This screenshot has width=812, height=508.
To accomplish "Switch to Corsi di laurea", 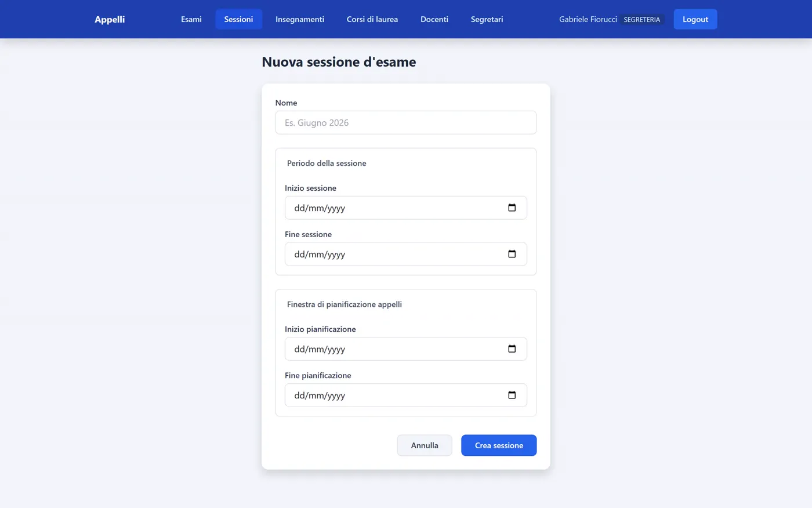I will click(372, 19).
